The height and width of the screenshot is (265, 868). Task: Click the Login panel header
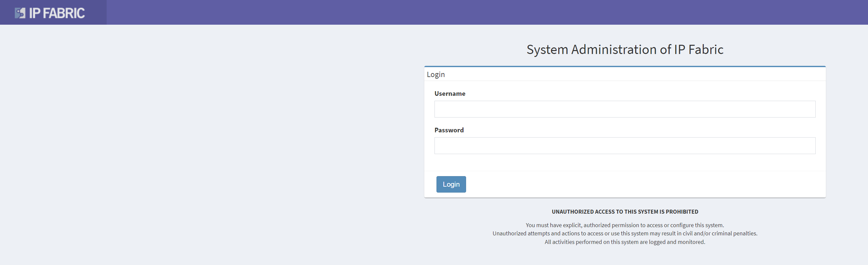point(625,74)
